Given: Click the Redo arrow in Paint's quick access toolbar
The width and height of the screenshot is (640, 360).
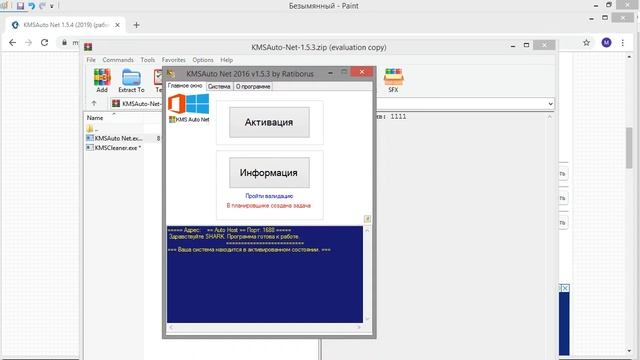Looking at the screenshot, I should pos(42,6).
